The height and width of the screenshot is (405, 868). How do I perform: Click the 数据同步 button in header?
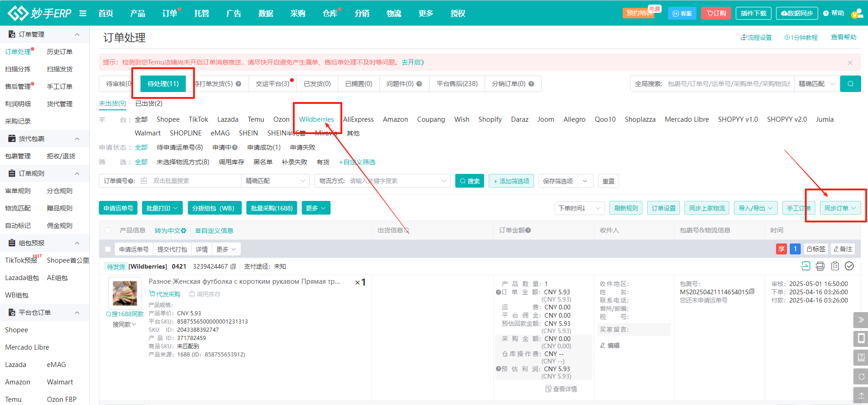click(x=797, y=13)
